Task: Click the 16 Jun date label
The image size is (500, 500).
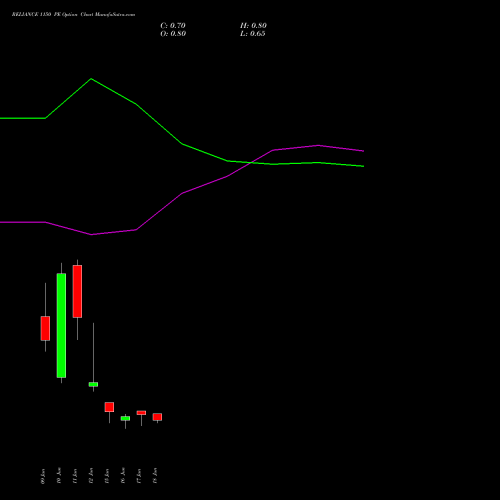Action: click(x=123, y=476)
